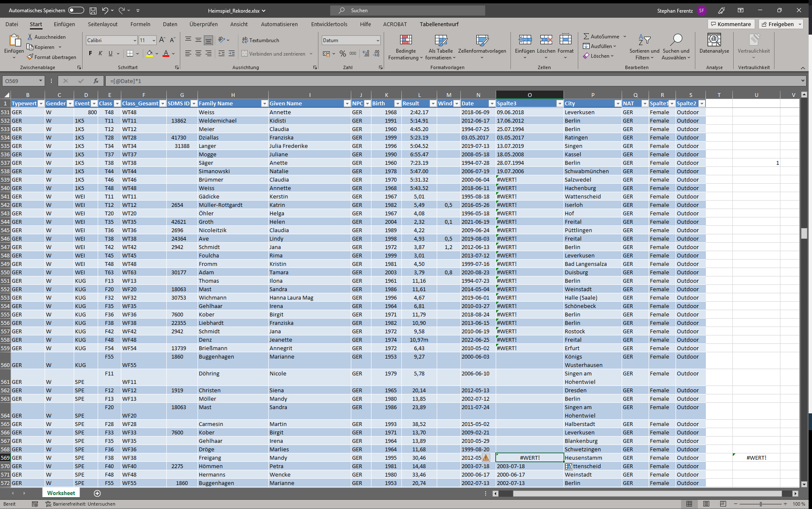Image resolution: width=812 pixels, height=509 pixels.
Task: Increase font size icon
Action: 162,40
